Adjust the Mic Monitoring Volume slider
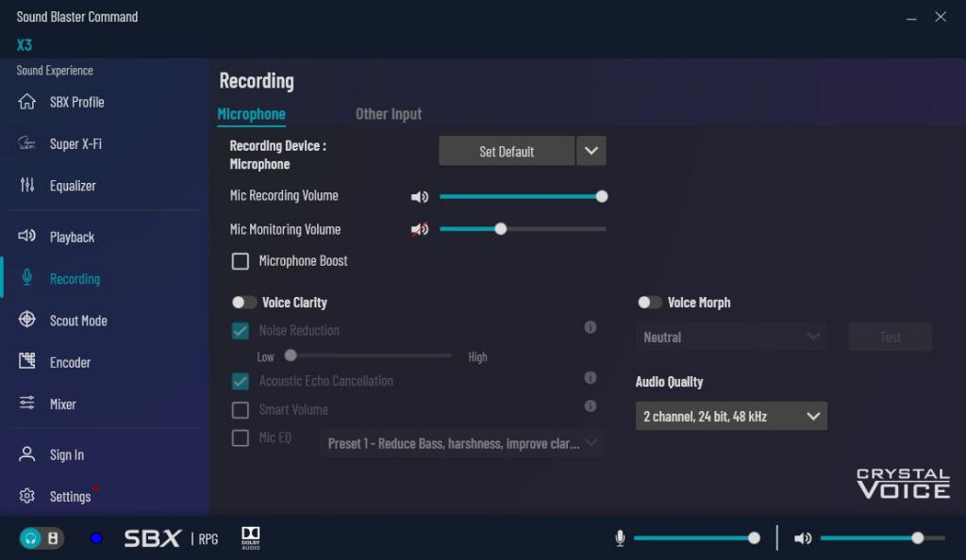This screenshot has height=560, width=966. point(523,229)
